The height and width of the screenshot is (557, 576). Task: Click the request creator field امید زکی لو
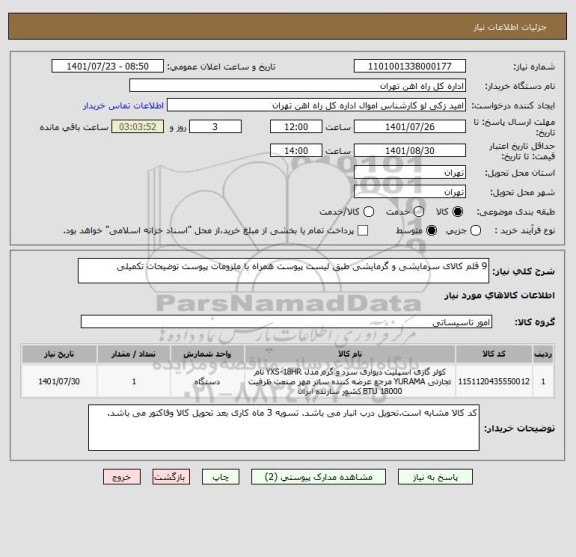316,106
